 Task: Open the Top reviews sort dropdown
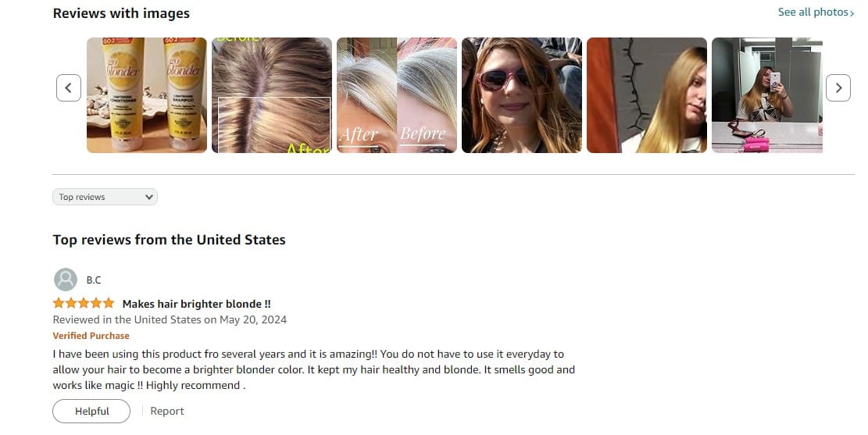coord(105,197)
